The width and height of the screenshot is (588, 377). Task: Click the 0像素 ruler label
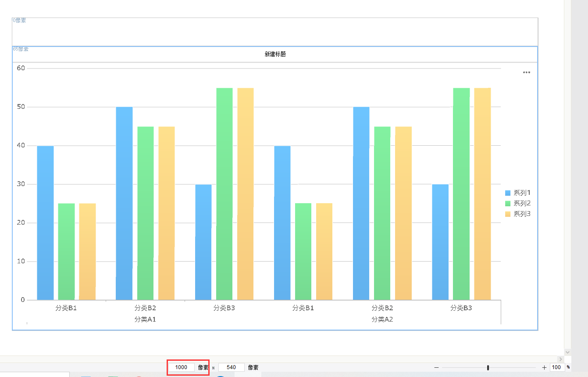(19, 21)
